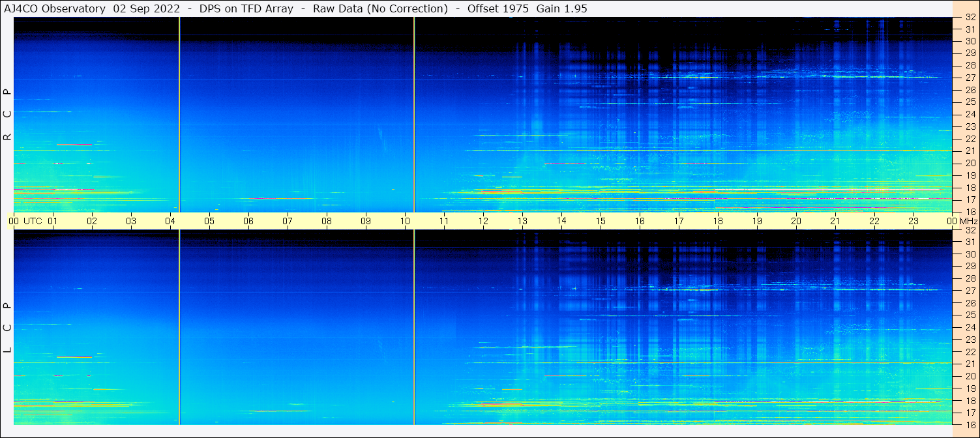Select the "Offset 1975" value in header
This screenshot has height=438, width=980.
498,8
